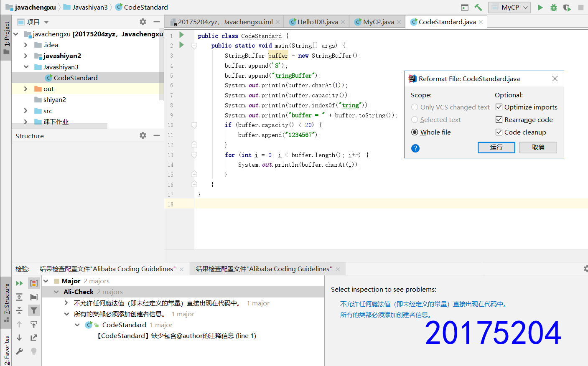
Task: Run the MyCP configuration with green play icon
Action: tap(540, 8)
